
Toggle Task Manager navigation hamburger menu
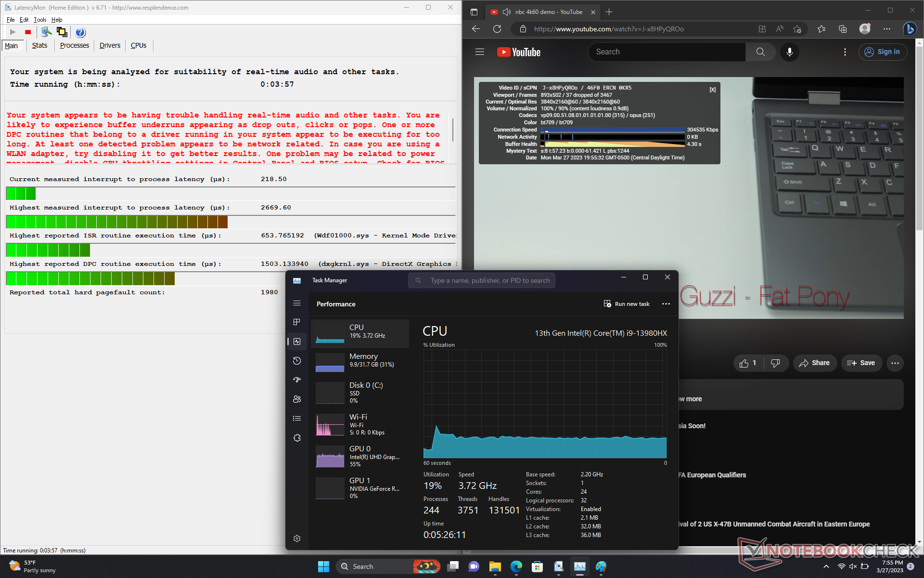point(297,303)
